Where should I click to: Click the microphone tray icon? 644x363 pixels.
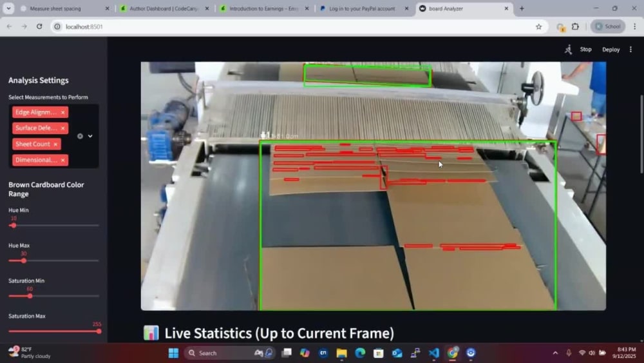point(569,353)
